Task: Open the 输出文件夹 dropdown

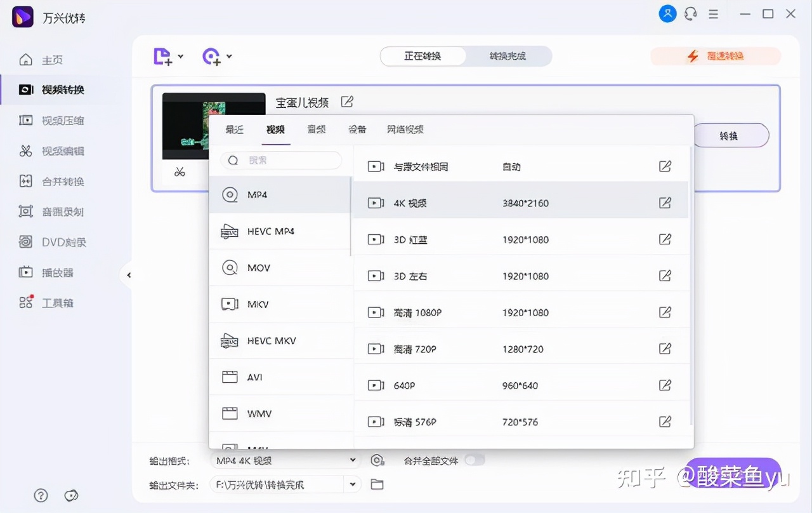Action: pyautogui.click(x=284, y=484)
